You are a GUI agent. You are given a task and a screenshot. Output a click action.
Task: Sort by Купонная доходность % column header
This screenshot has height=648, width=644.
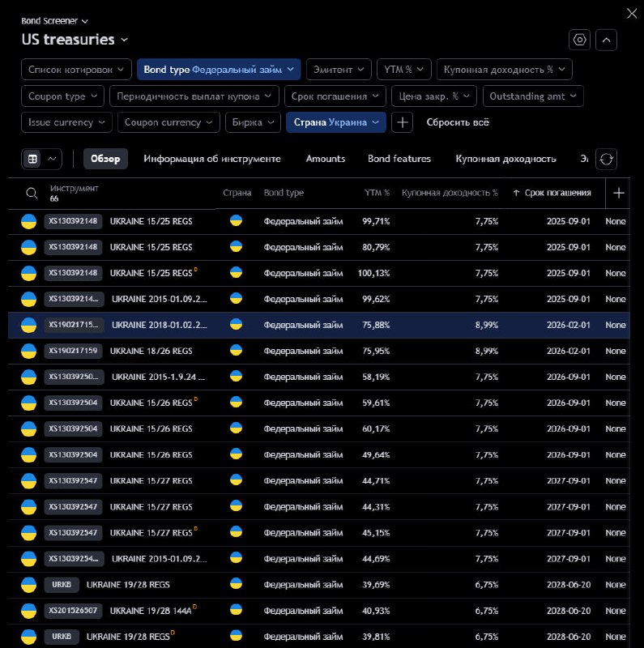450,193
